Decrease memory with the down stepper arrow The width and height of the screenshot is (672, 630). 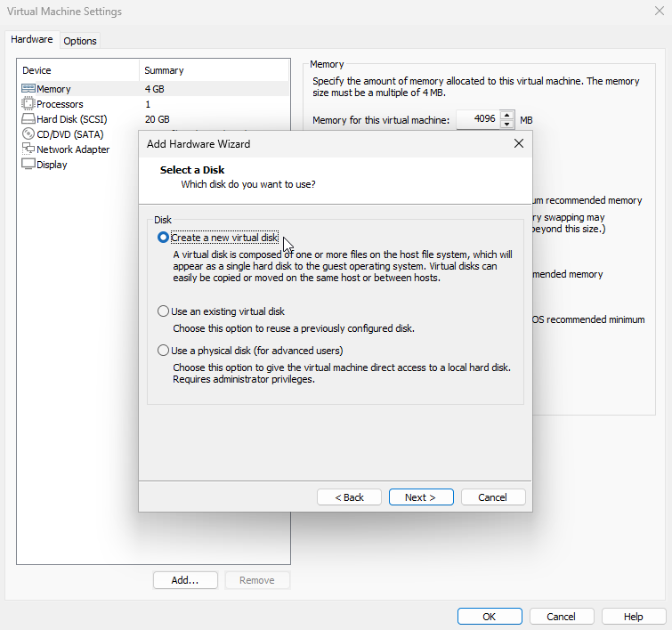coord(507,124)
